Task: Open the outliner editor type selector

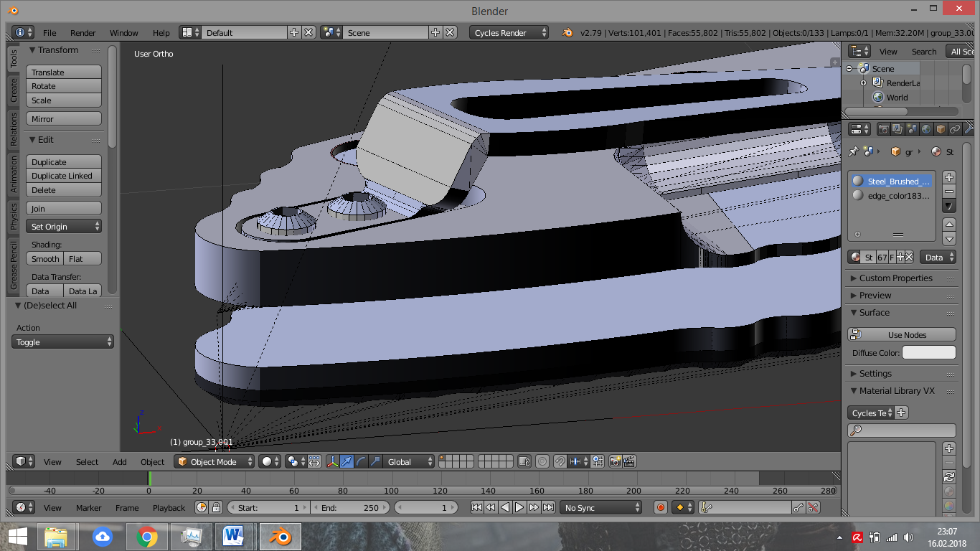Action: (859, 51)
